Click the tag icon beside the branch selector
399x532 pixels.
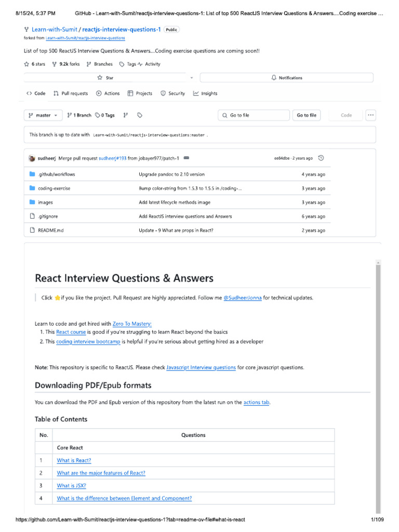point(139,115)
